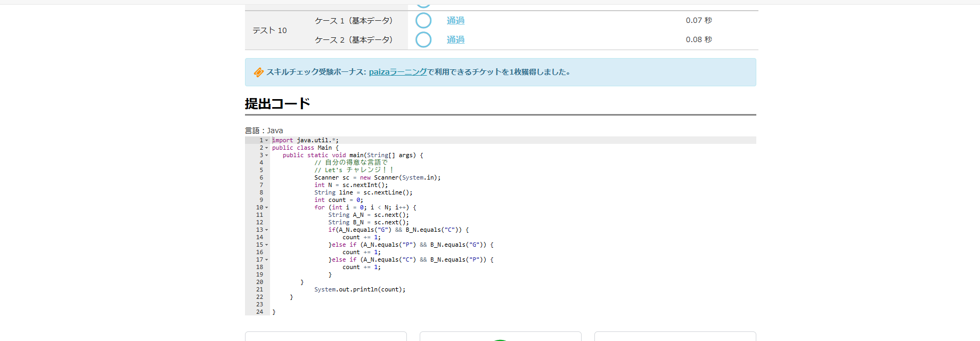The image size is (980, 341).
Task: Fold the else-if block at line 15
Action: click(267, 245)
